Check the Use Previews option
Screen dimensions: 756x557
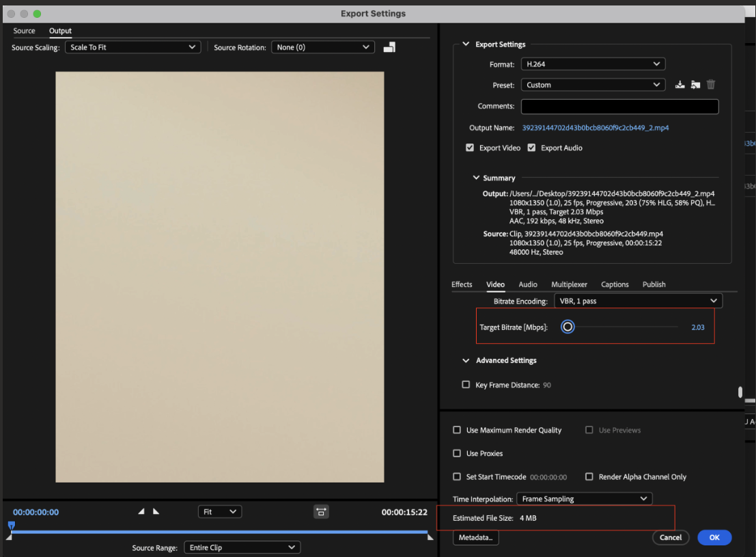point(589,430)
